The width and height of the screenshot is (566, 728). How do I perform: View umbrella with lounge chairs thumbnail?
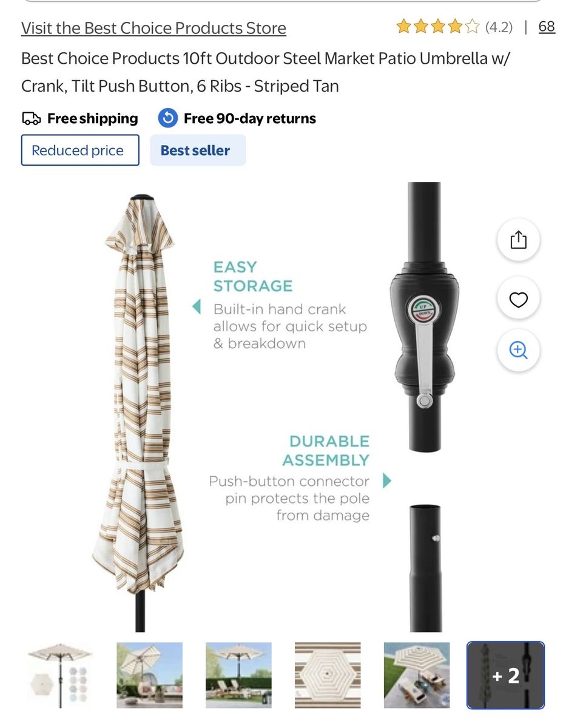[238, 675]
